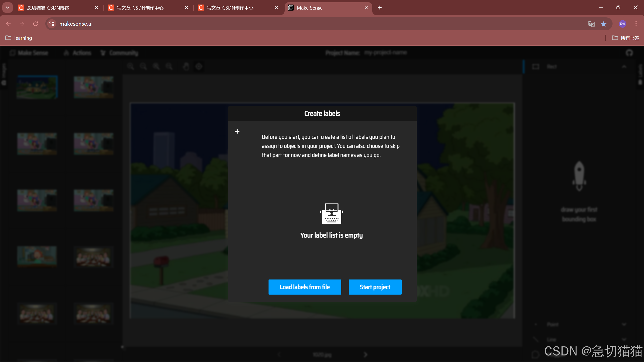
Task: Go back to the previous page
Action: pyautogui.click(x=8, y=24)
